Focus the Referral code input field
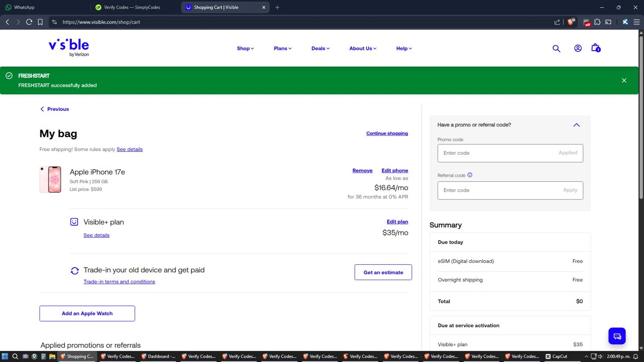 tap(510, 190)
